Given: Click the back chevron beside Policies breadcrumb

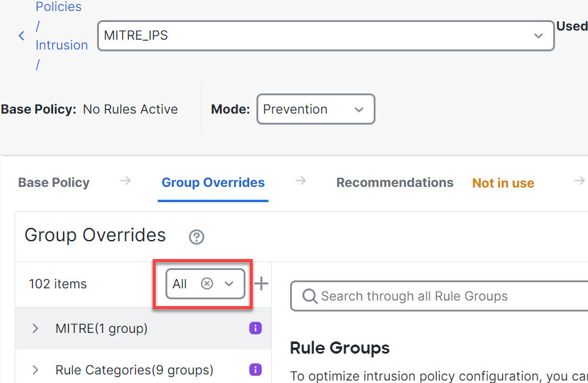Looking at the screenshot, I should coord(21,36).
